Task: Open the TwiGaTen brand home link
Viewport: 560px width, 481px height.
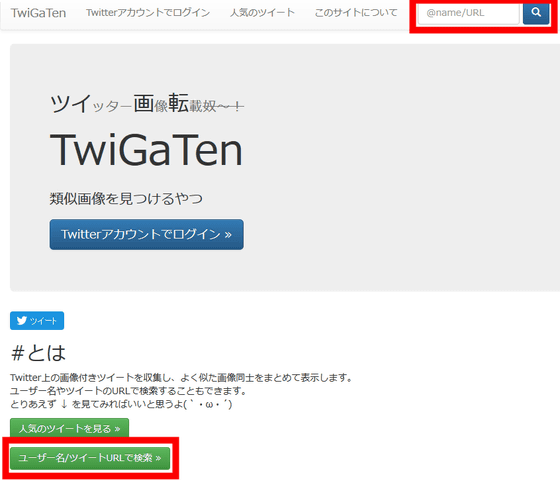Action: 38,13
